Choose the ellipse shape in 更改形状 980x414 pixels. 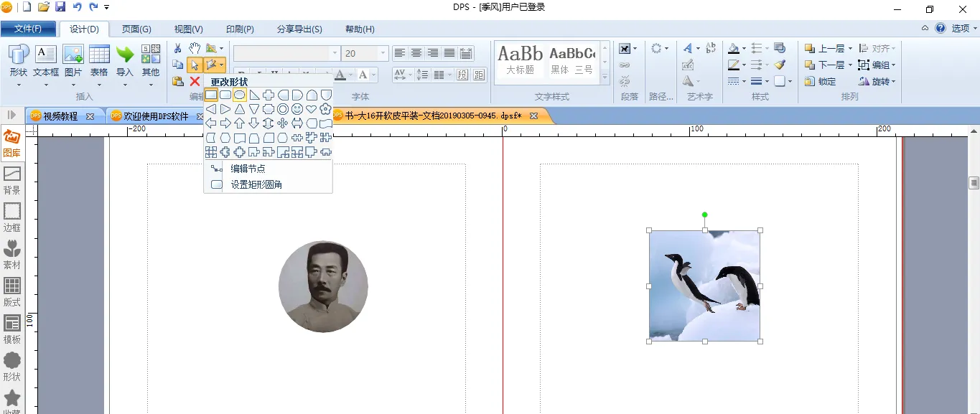click(240, 95)
